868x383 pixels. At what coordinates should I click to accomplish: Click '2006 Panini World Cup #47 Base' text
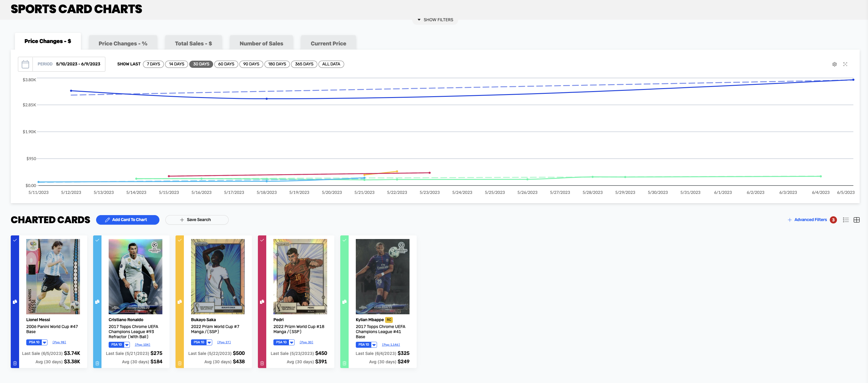tap(52, 329)
